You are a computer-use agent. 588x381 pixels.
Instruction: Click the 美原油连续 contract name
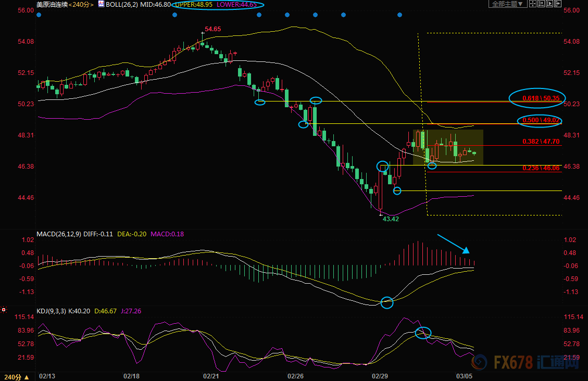pyautogui.click(x=52, y=4)
